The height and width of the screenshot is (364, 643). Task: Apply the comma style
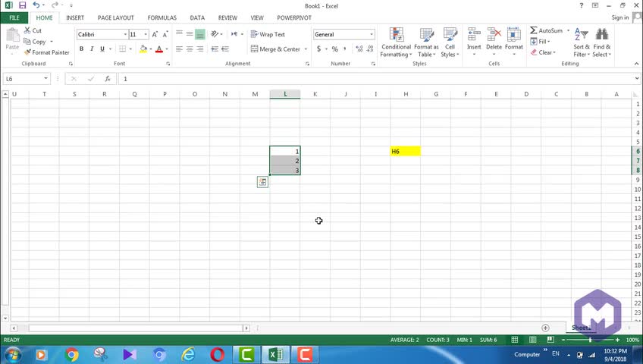pyautogui.click(x=345, y=49)
